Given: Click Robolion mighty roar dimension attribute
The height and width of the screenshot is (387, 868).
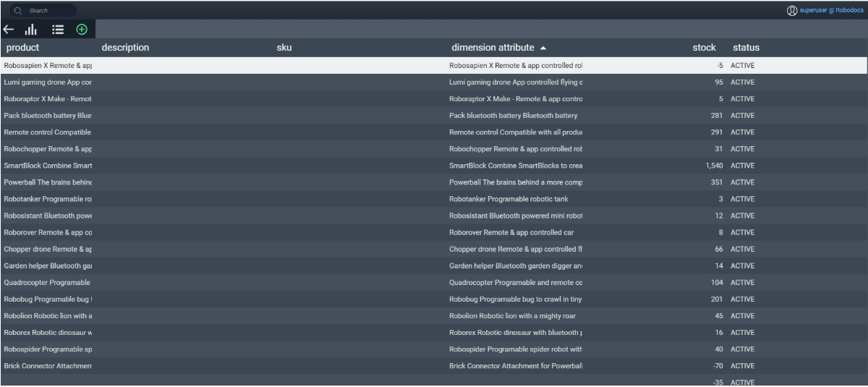Looking at the screenshot, I should coord(512,315).
